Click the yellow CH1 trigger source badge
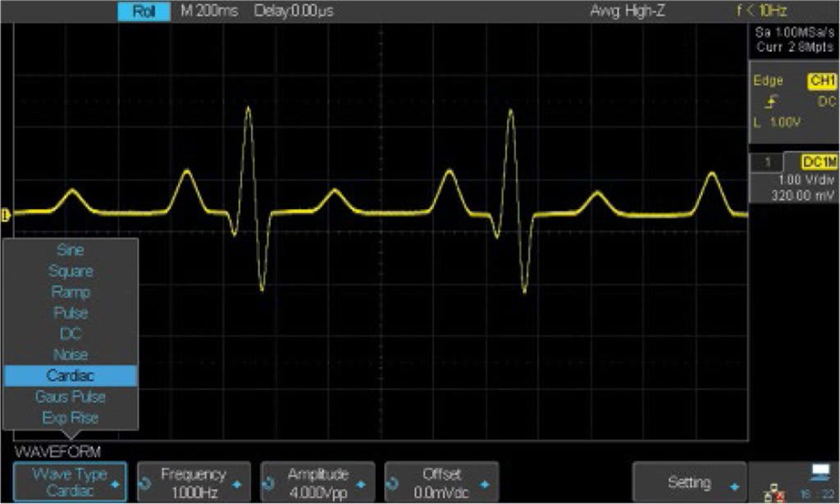Screen dimensions: 840x504 point(822,81)
